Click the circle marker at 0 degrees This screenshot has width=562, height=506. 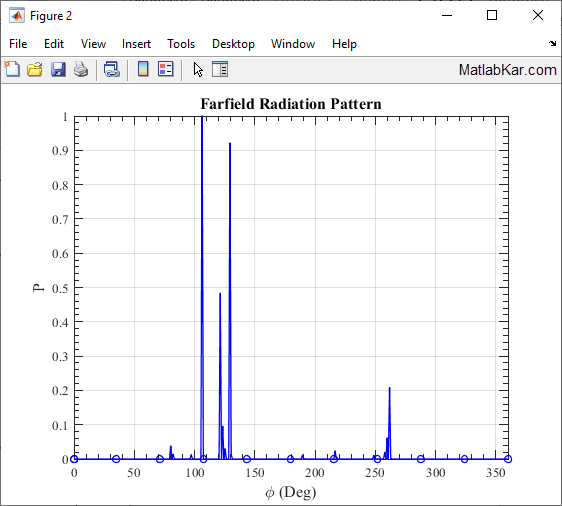(74, 459)
